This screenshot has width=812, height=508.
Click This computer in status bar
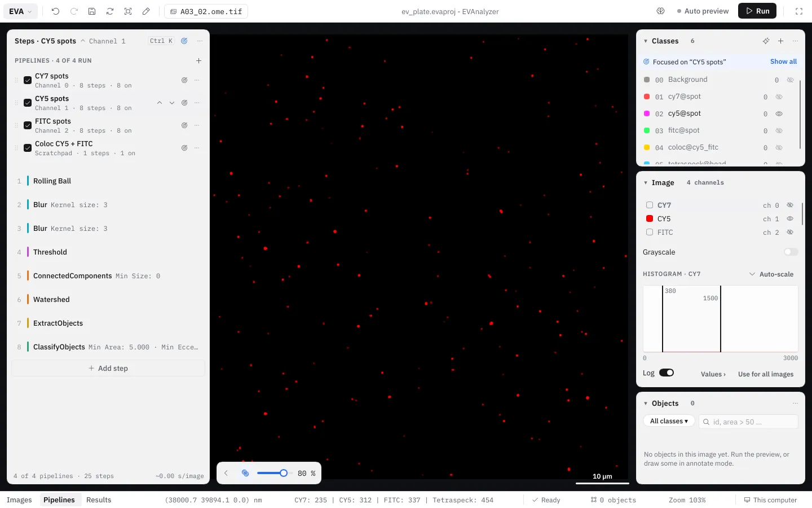pyautogui.click(x=770, y=500)
